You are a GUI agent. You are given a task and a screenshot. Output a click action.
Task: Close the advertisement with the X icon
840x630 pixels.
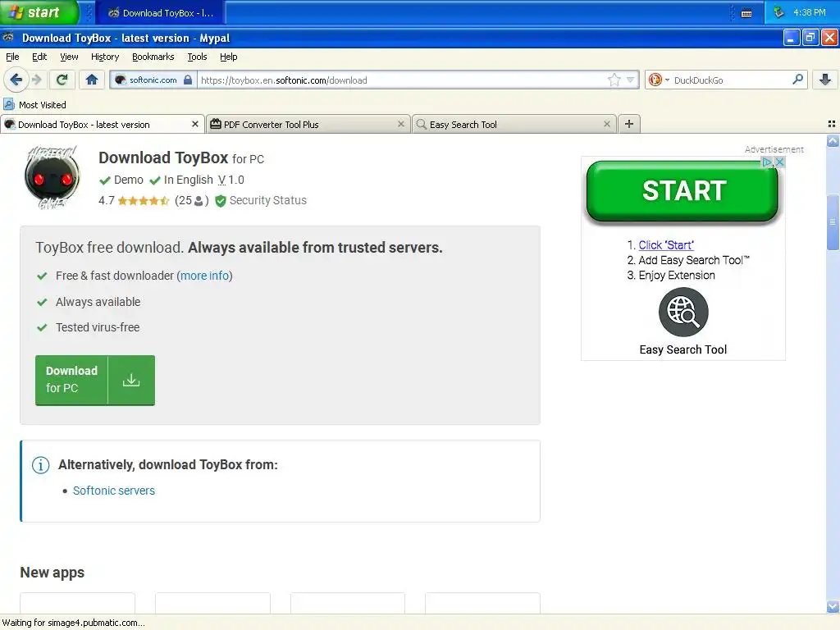pos(780,162)
